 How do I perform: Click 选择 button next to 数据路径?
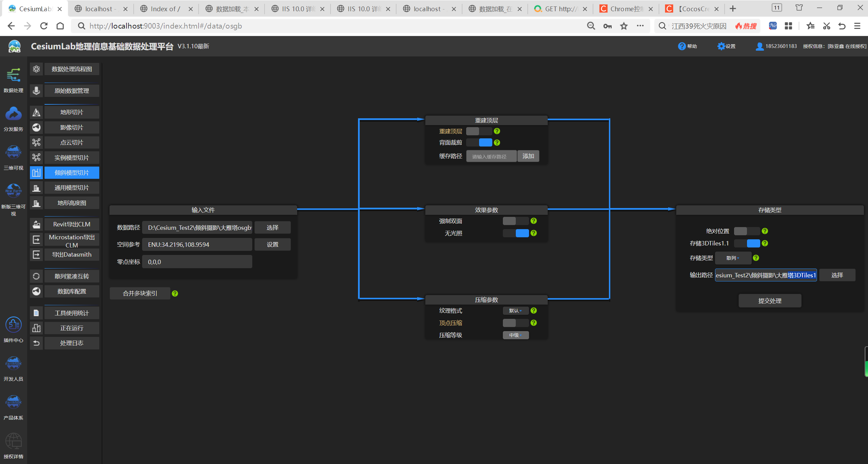point(272,227)
